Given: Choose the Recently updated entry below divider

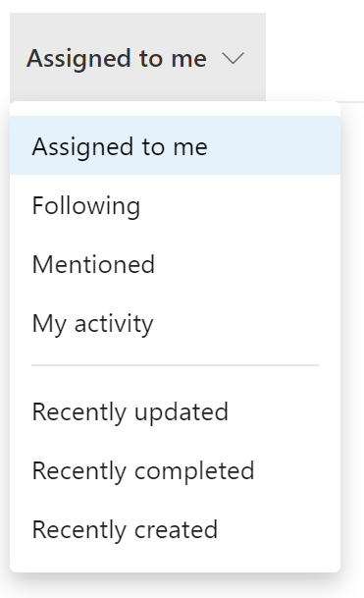Looking at the screenshot, I should coord(175,411).
